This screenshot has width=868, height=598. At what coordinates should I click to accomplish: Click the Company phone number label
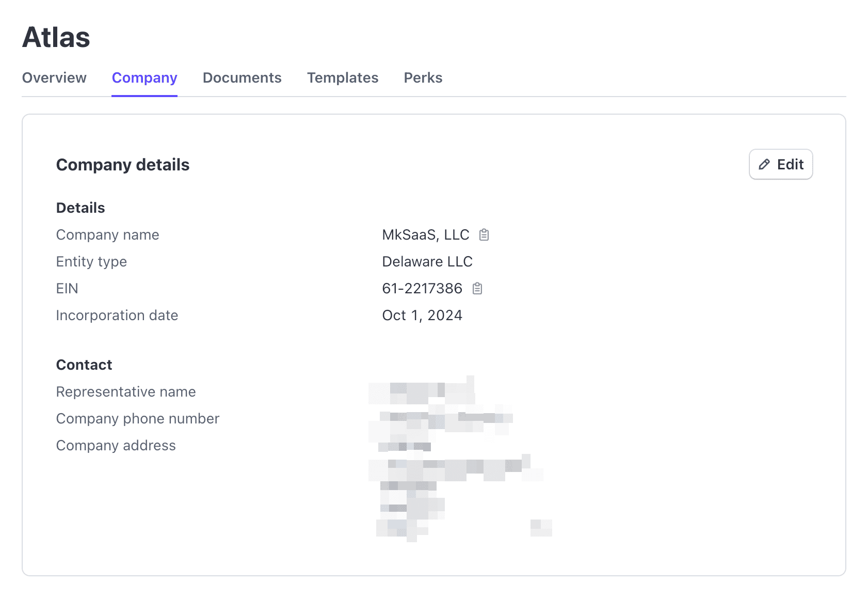(138, 419)
